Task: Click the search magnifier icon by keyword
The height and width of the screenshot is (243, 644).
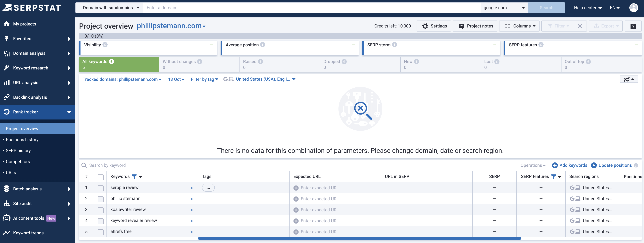Action: pyautogui.click(x=84, y=165)
